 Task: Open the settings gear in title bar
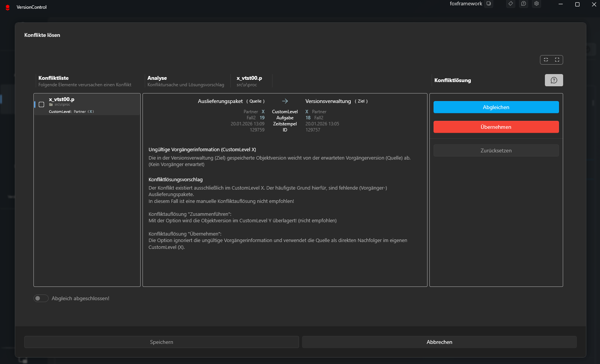tap(537, 3)
